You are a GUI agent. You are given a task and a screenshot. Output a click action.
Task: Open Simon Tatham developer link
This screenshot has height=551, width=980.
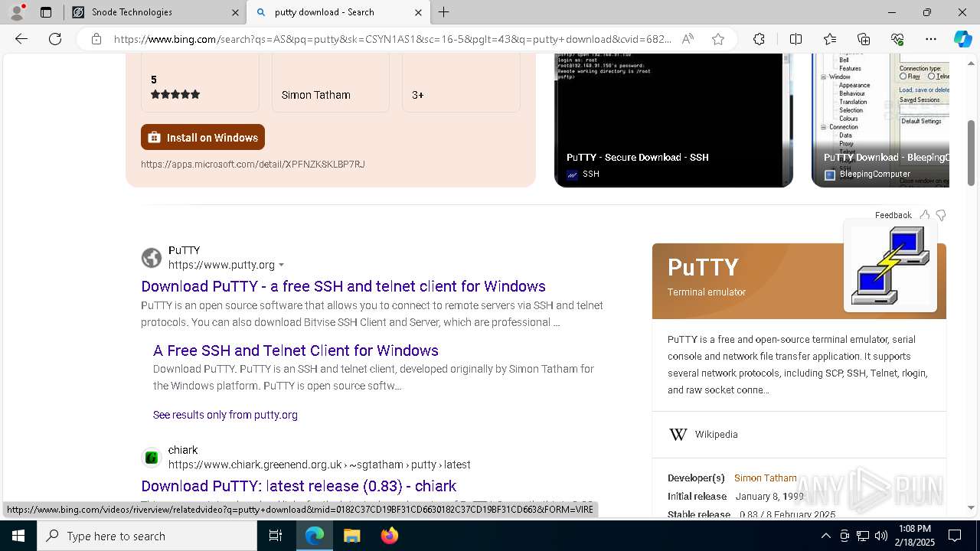coord(766,478)
